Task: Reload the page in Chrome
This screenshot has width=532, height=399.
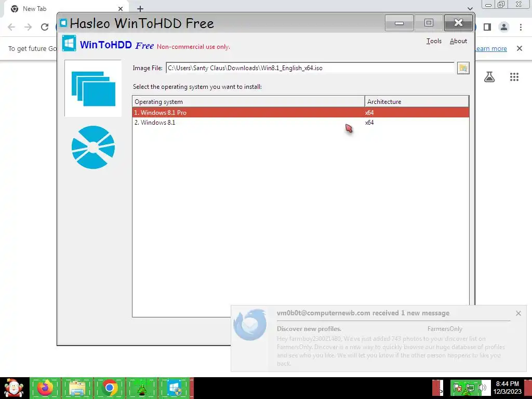Action: pos(45,27)
